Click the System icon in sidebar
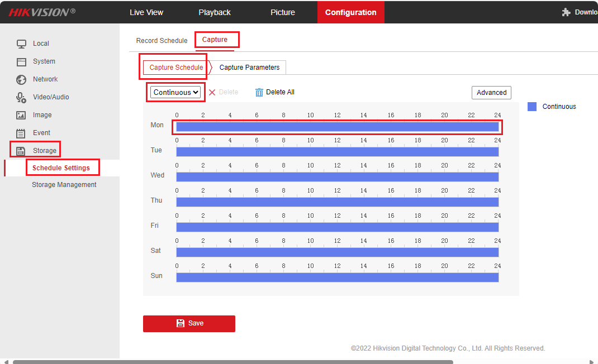Image resolution: width=598 pixels, height=364 pixels. click(x=21, y=61)
